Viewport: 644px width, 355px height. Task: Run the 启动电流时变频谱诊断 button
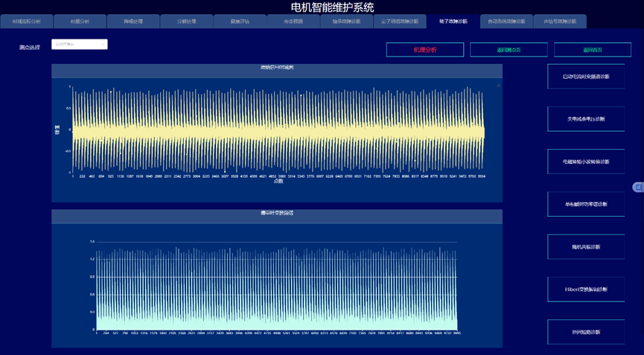click(586, 77)
